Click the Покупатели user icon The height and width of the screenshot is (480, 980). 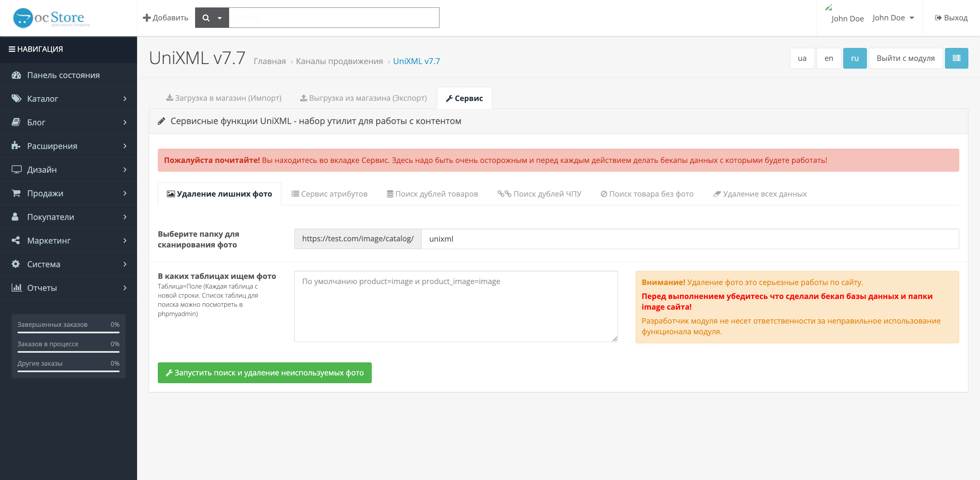[x=15, y=216]
